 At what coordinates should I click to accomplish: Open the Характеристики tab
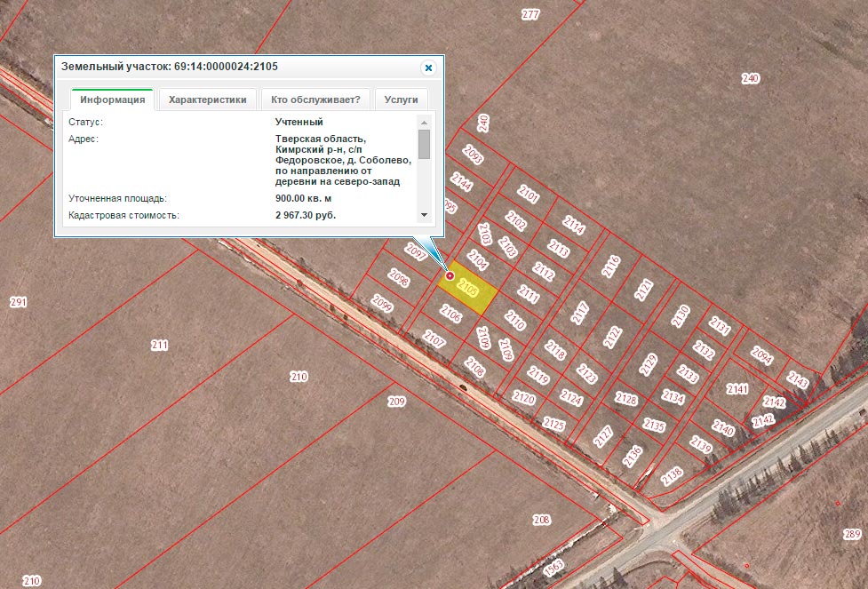[x=208, y=99]
